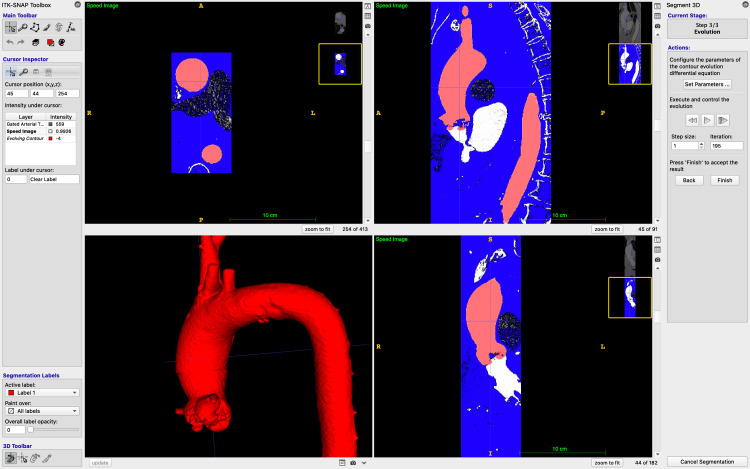Click the Undo arrow in Main Toolbar
Screen dimensions: 750x469
(x=10, y=43)
